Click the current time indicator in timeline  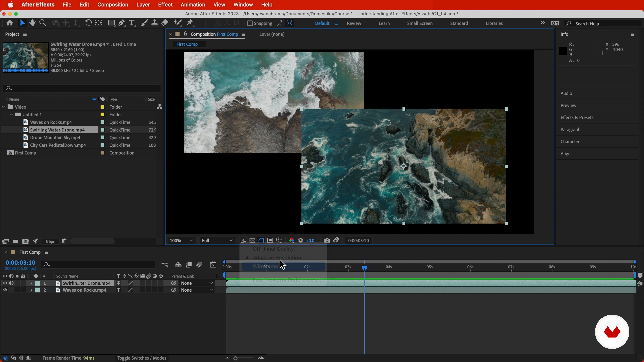click(364, 268)
